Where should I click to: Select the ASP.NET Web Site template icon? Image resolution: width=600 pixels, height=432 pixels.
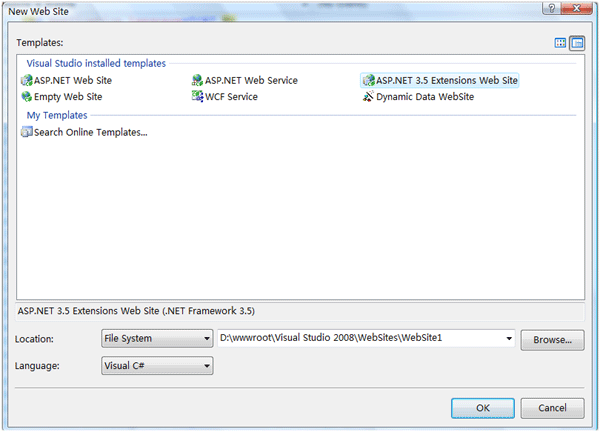click(x=26, y=80)
